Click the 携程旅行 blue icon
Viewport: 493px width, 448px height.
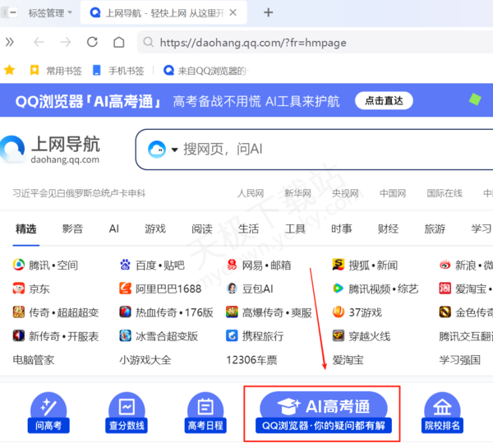232,335
